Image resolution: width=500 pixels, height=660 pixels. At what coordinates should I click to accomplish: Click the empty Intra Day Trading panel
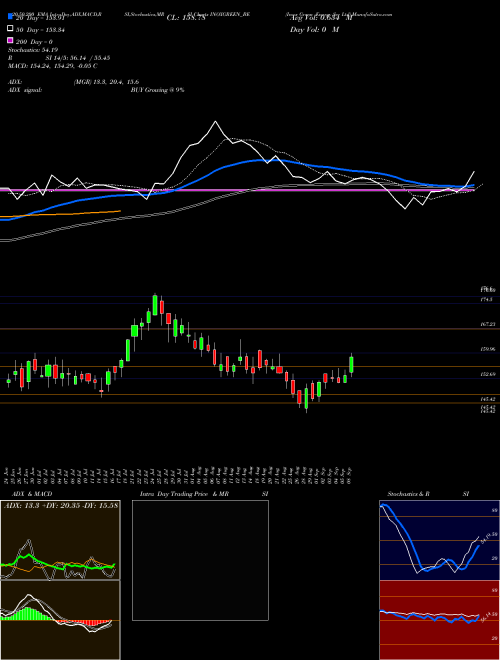pos(200,560)
